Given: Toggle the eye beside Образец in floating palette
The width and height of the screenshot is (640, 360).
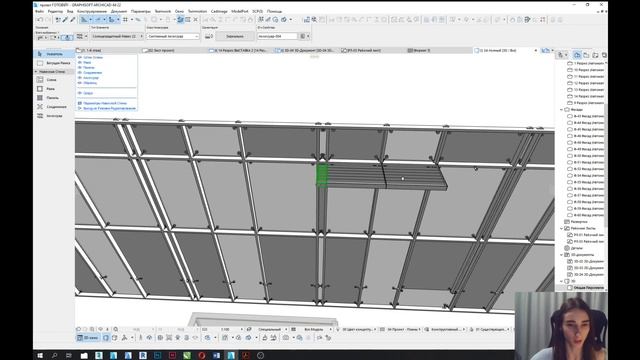Looking at the screenshot, I should click(x=80, y=83).
